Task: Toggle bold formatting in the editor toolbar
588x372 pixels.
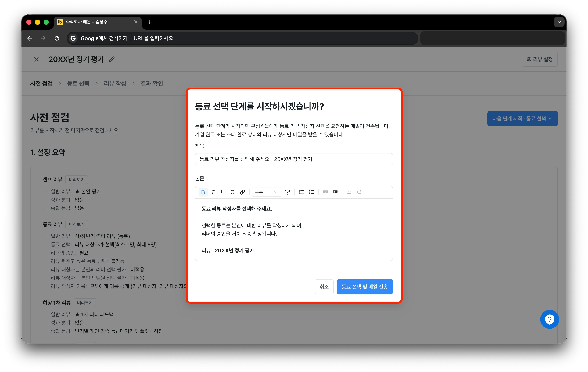Action: point(203,192)
